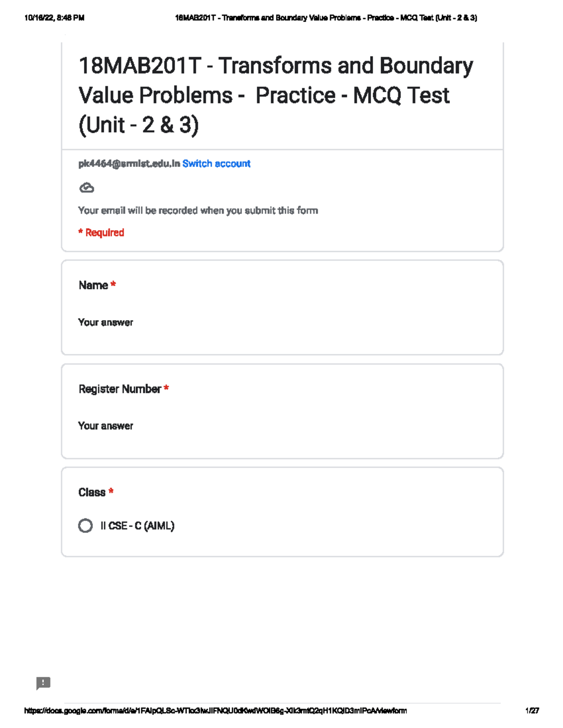Click the Name question label
Screen dimensions: 563x728
pos(93,285)
